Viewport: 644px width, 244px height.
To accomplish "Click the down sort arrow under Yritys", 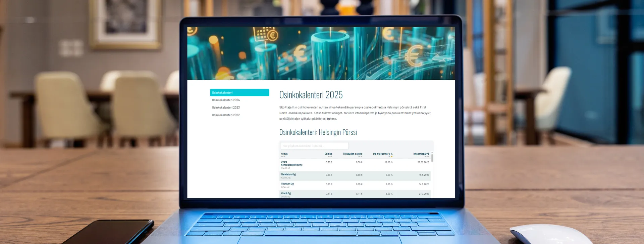I will [282, 157].
